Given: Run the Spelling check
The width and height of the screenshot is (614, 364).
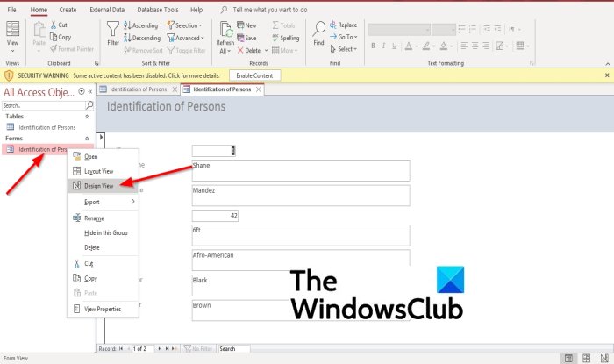Looking at the screenshot, I should [x=286, y=38].
